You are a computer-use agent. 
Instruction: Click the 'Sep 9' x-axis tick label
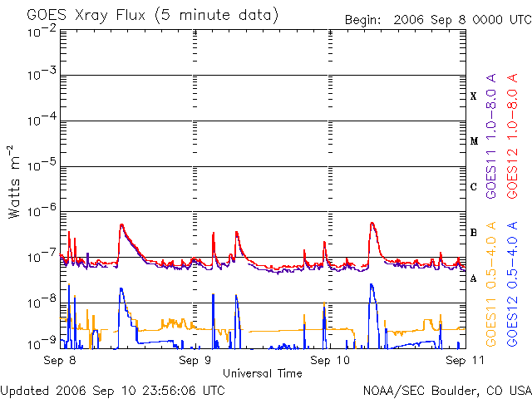[x=195, y=361]
